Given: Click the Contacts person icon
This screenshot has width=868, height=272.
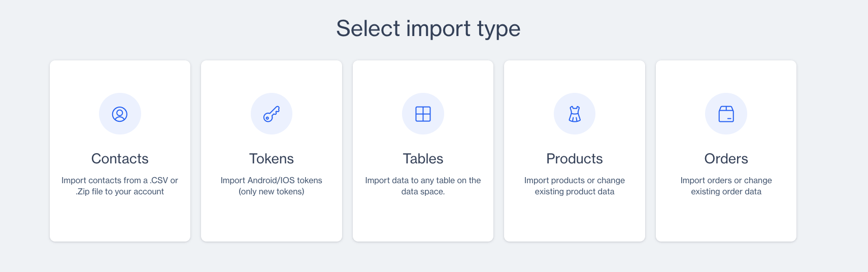Looking at the screenshot, I should point(120,114).
